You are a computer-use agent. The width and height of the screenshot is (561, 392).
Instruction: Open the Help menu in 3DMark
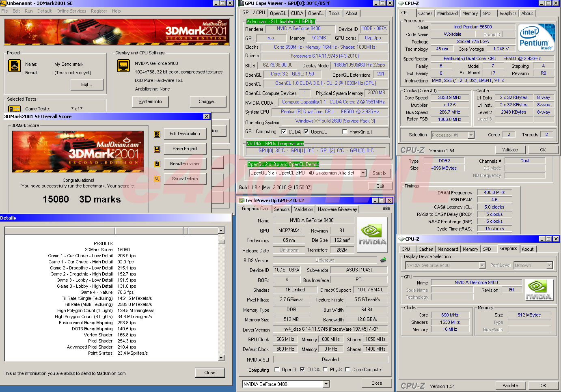(117, 11)
